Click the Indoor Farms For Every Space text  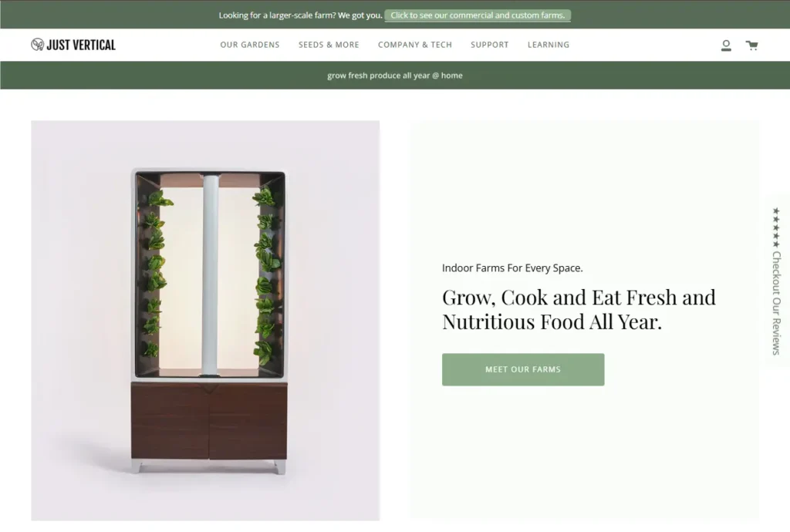click(x=512, y=268)
